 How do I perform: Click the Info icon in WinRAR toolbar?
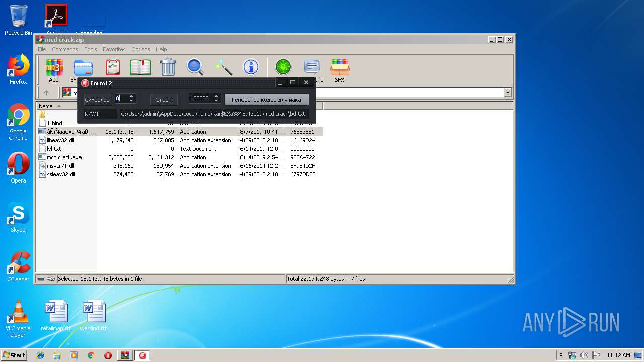[x=251, y=67]
